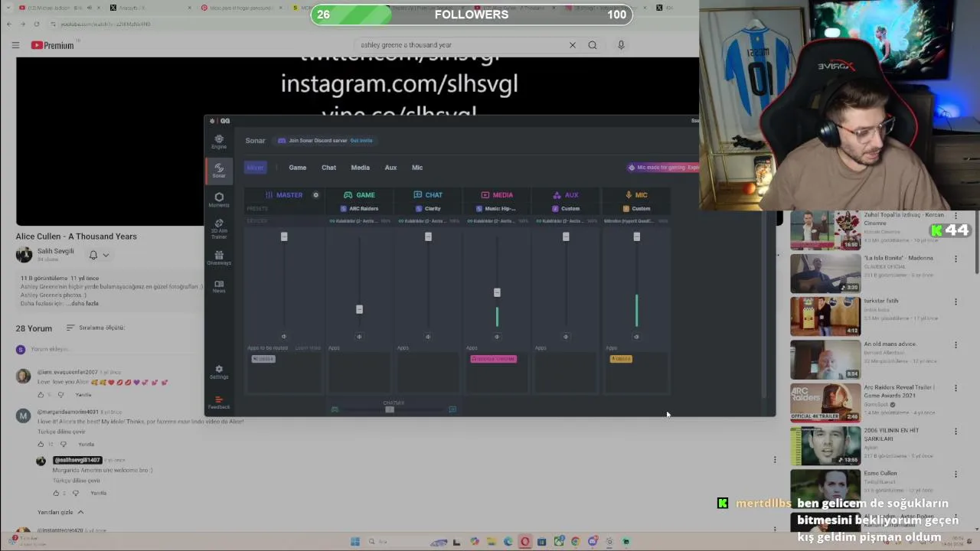
Task: Click the YouTube search input field
Action: pos(459,45)
